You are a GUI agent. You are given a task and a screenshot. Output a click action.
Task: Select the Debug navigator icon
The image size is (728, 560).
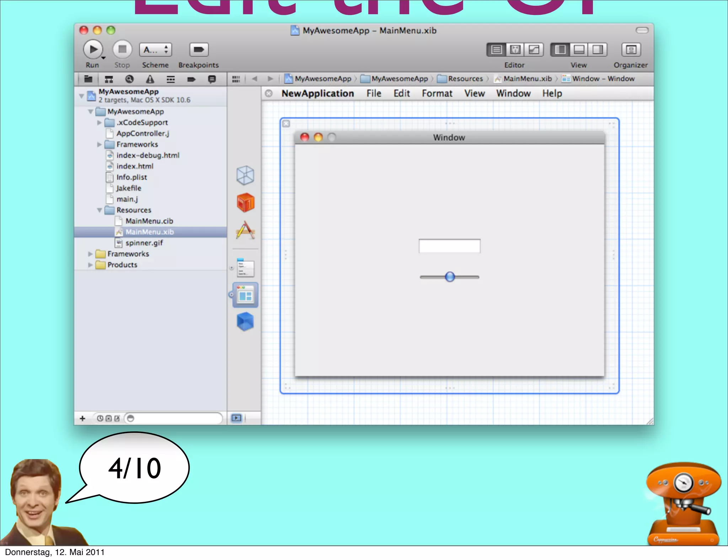click(171, 79)
